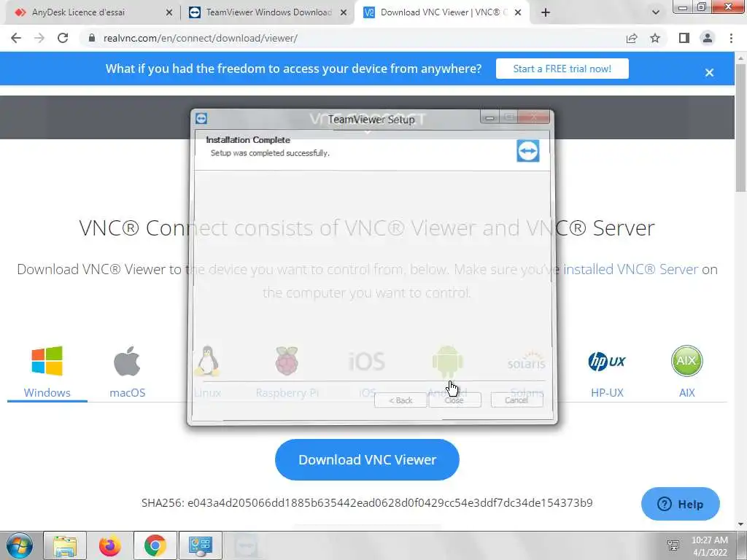Image resolution: width=747 pixels, height=560 pixels.
Task: Reload the realvnc page
Action: 63,38
